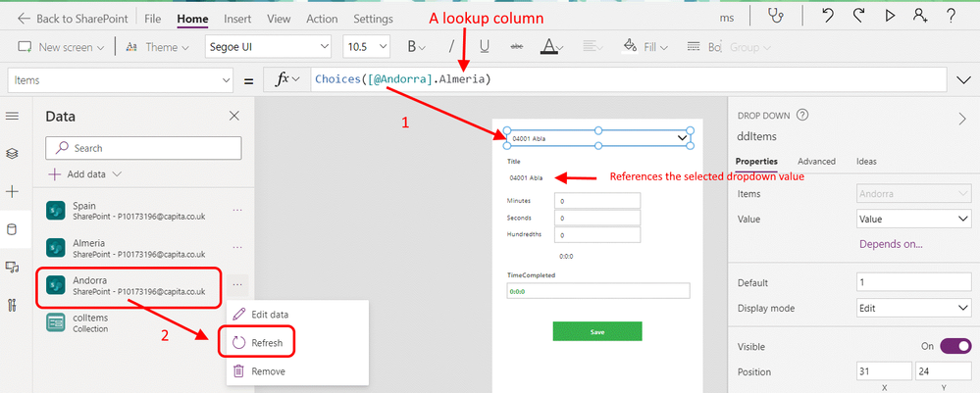This screenshot has height=393, width=980.
Task: Open the hamburger navigation menu
Action: pyautogui.click(x=12, y=117)
